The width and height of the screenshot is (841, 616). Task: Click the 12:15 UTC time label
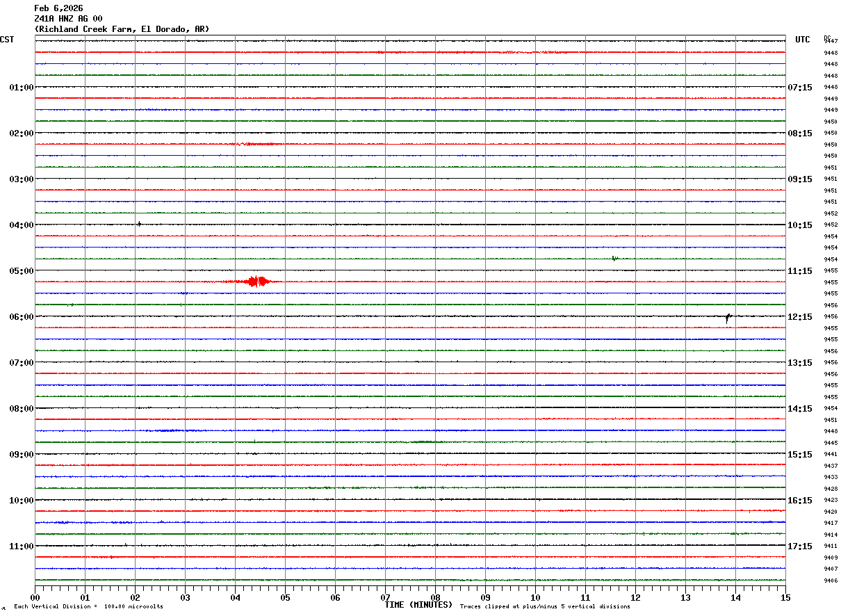799,317
